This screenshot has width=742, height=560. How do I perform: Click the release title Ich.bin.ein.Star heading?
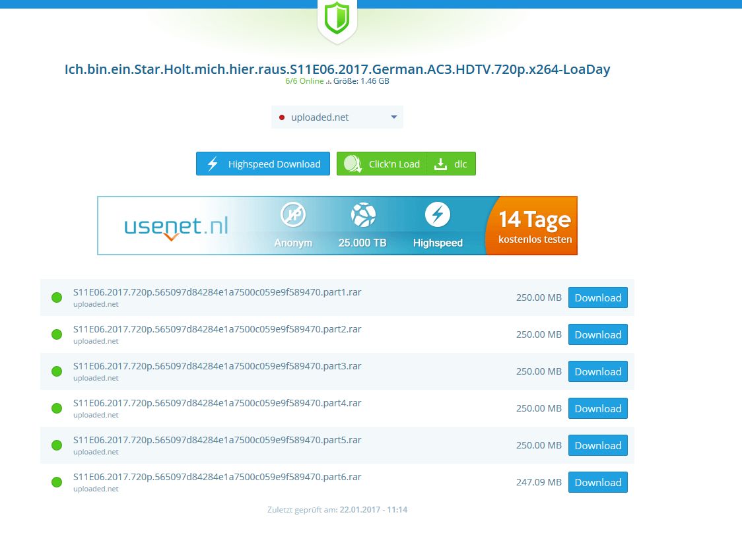pos(337,69)
